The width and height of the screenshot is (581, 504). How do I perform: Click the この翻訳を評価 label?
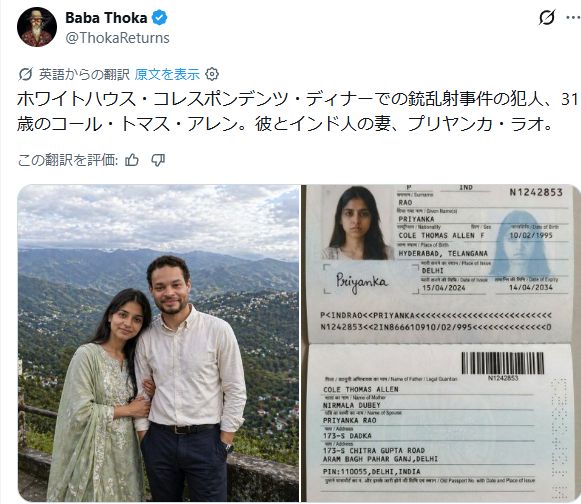click(x=68, y=160)
